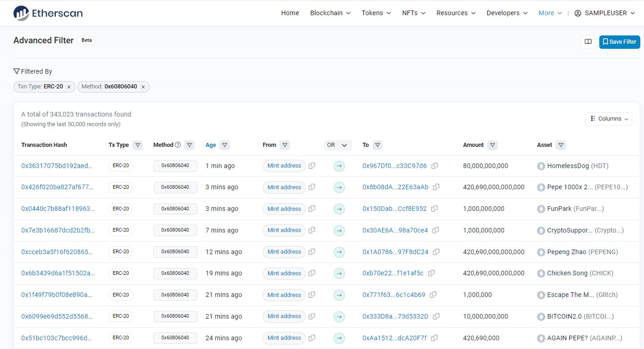Select the '12 mins ago' age cell

tap(224, 252)
